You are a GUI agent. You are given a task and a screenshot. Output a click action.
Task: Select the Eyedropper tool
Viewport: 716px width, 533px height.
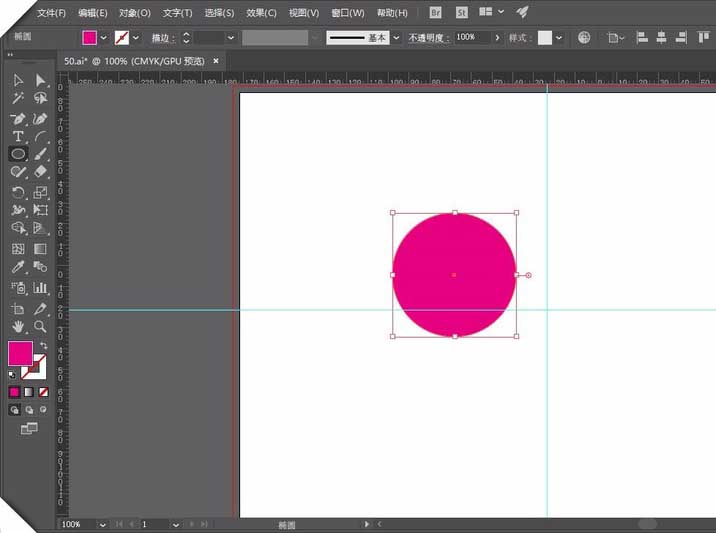(x=18, y=267)
